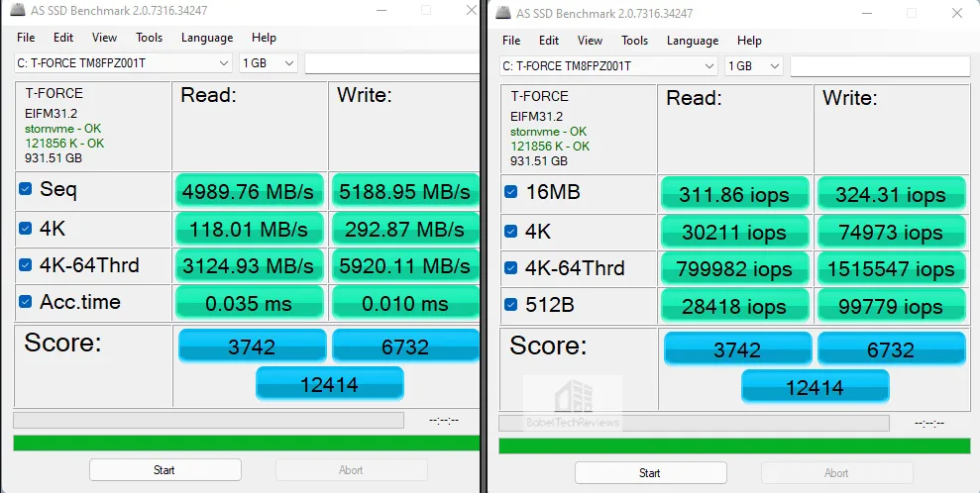Open the Language menu in left window

pyautogui.click(x=207, y=38)
